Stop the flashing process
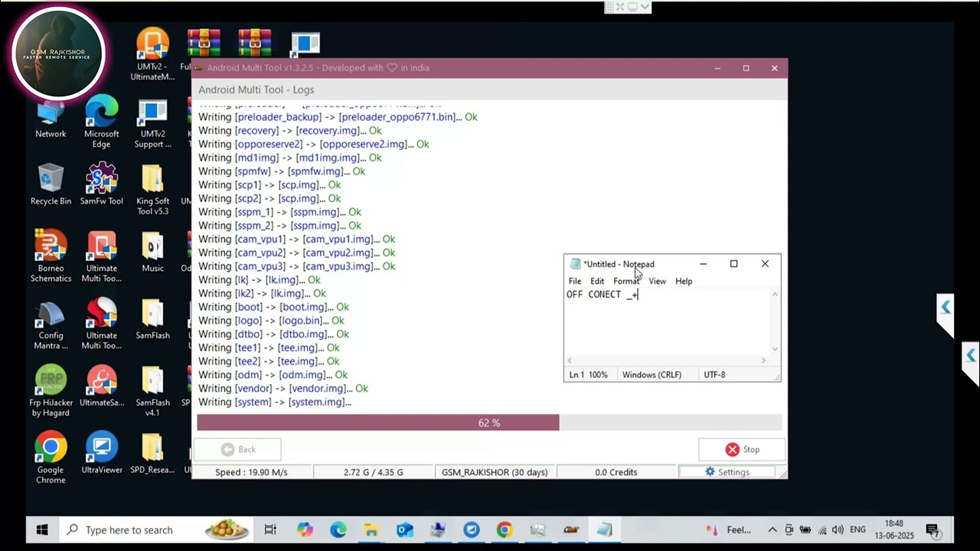The width and height of the screenshot is (980, 551). click(743, 449)
